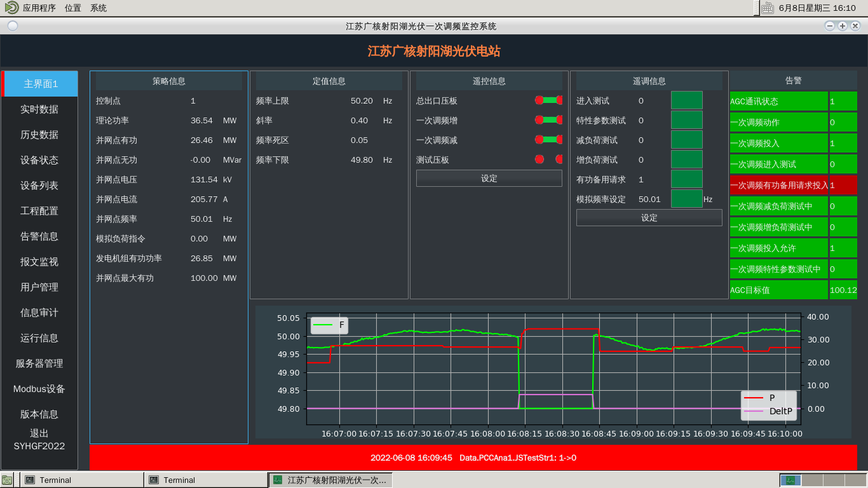Screen dimensions: 868x488
Task: Open the 位置 menu in top panel
Action: point(73,8)
